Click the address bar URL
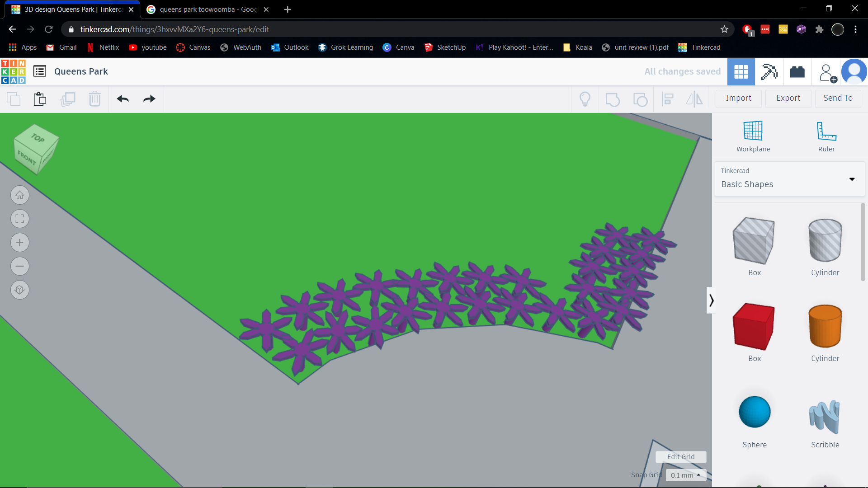Screen dimensions: 868x488 (x=175, y=29)
